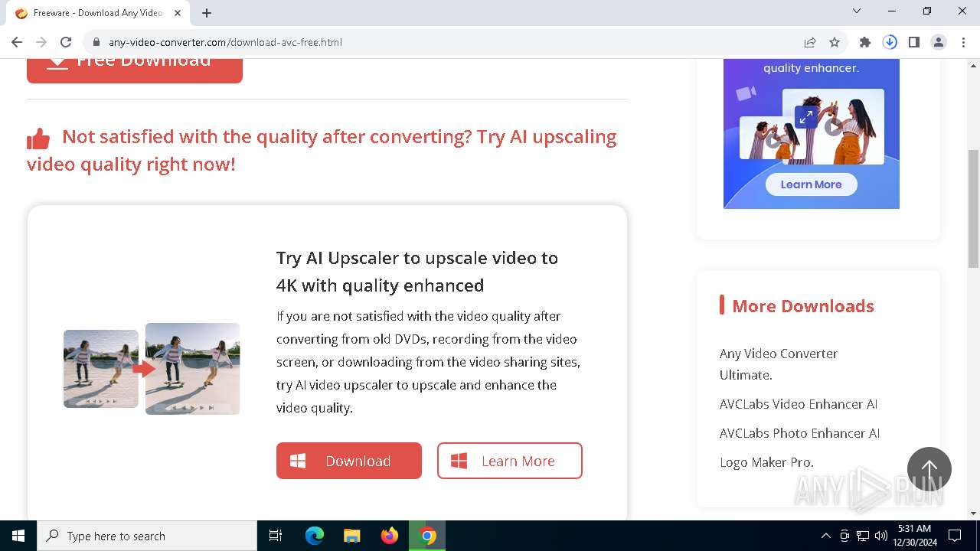
Task: Go forward with the browser forward arrow
Action: click(x=41, y=42)
